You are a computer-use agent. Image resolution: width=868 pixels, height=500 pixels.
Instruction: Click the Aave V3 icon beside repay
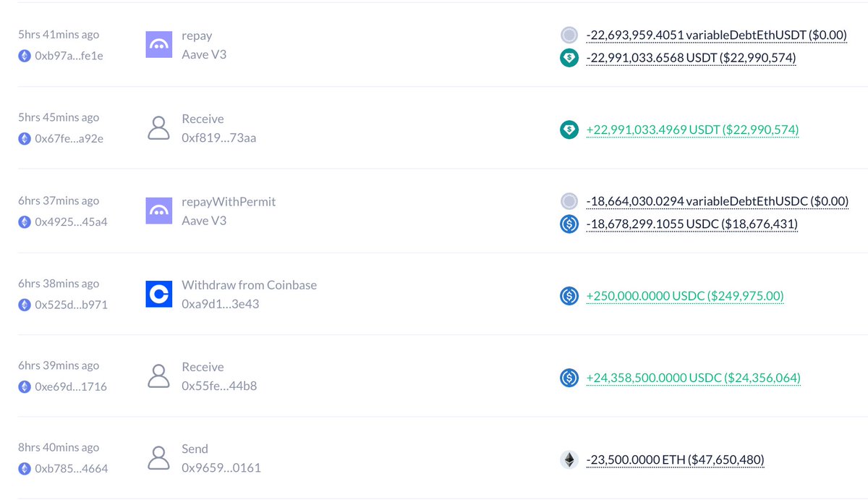(159, 45)
